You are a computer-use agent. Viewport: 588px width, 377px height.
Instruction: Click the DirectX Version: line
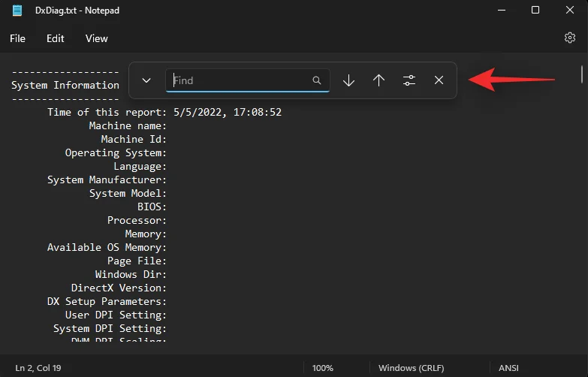tap(119, 288)
